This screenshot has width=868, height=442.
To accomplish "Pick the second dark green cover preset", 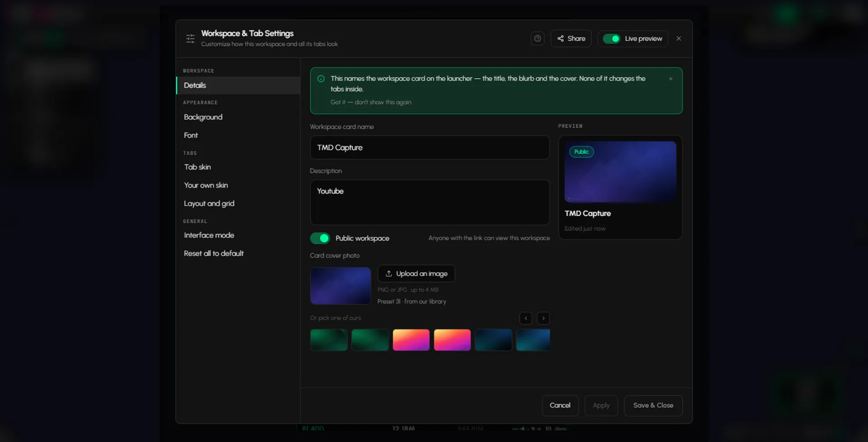I will point(370,340).
